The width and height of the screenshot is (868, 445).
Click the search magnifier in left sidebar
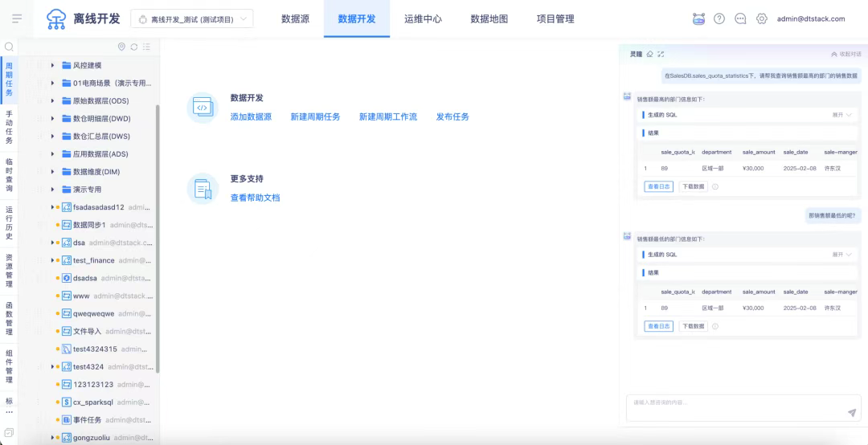pos(9,47)
